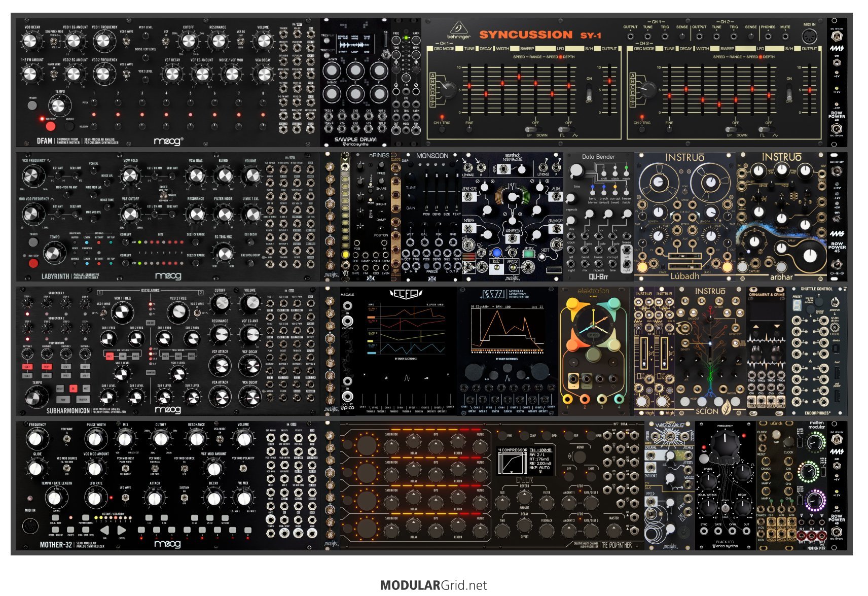Click the DFAM run/stop red LED indicator
Viewport: 868px width, 596px height.
pos(42,119)
